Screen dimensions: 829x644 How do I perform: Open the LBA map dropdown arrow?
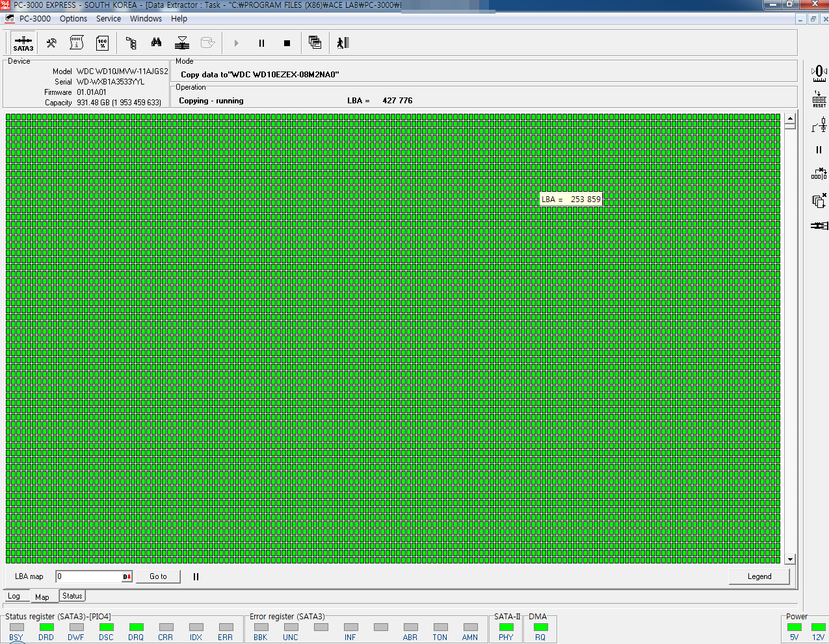(127, 577)
